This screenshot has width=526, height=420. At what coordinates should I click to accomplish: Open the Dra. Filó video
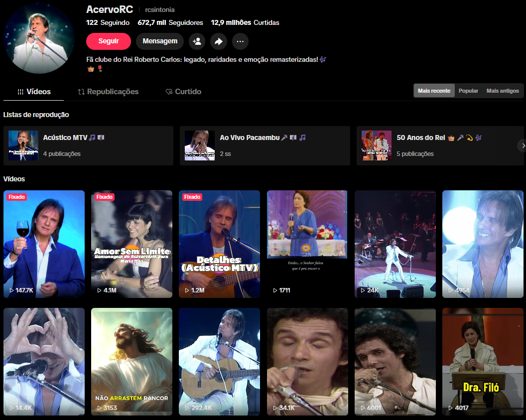(x=483, y=362)
